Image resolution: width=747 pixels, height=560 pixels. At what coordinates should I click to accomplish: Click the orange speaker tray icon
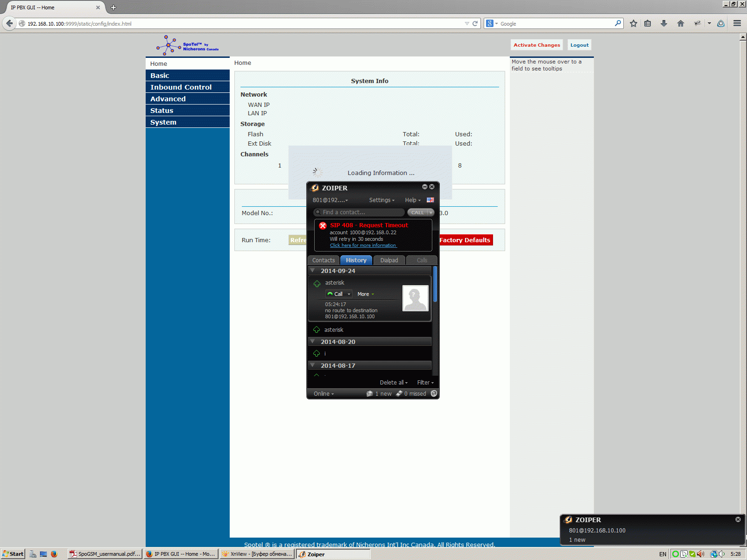[700, 554]
